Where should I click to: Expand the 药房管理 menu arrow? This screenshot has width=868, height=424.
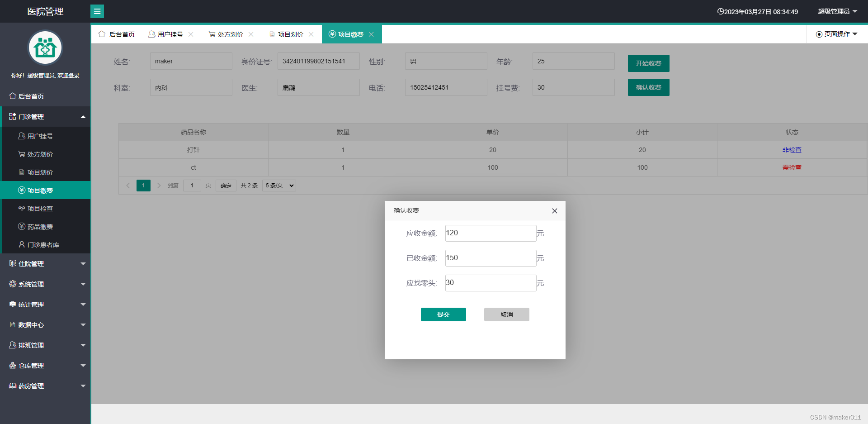pos(83,386)
